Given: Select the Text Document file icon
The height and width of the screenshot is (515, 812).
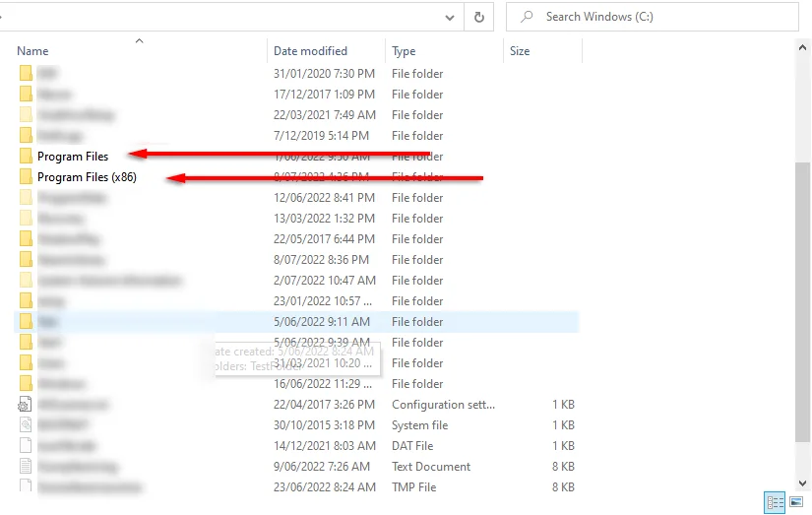Looking at the screenshot, I should coord(25,467).
